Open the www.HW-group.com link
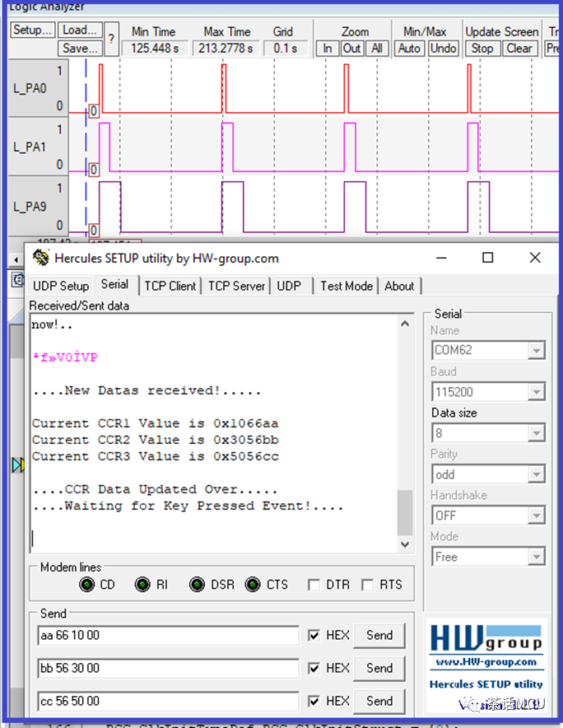This screenshot has width=563, height=728. 486,661
